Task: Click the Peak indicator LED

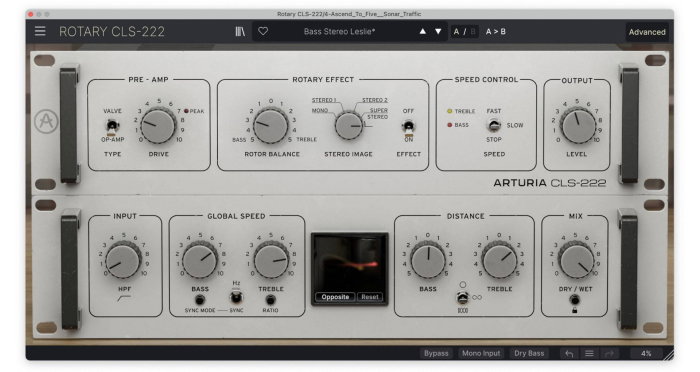Action: pyautogui.click(x=186, y=111)
